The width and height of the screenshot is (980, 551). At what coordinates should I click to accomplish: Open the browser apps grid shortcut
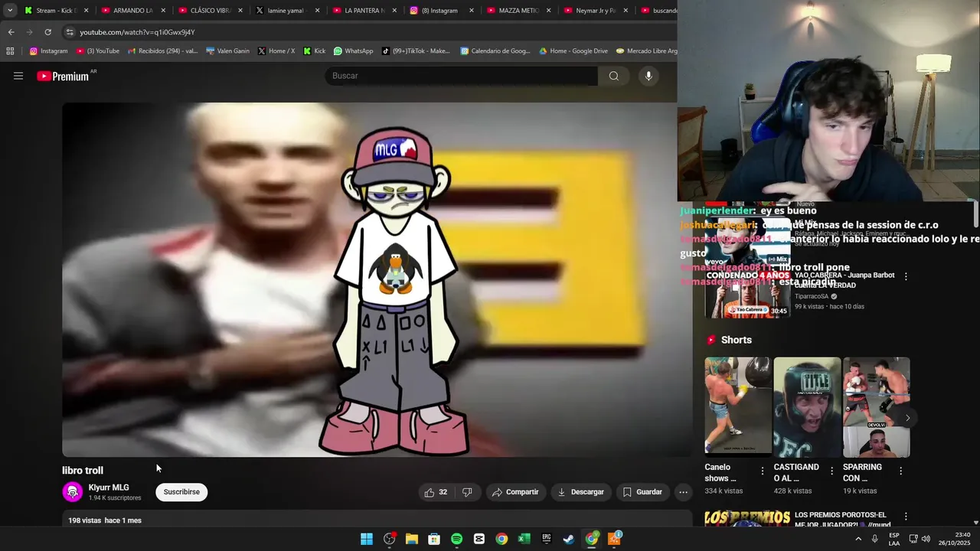(10, 51)
